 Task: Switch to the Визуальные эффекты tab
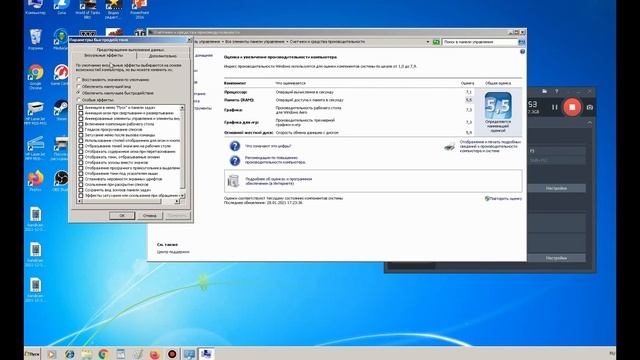pos(103,56)
